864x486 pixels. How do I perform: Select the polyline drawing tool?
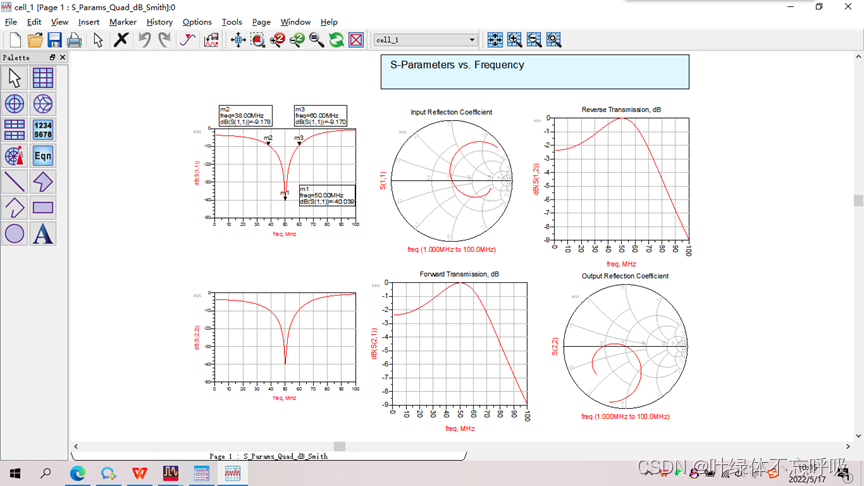[14, 208]
